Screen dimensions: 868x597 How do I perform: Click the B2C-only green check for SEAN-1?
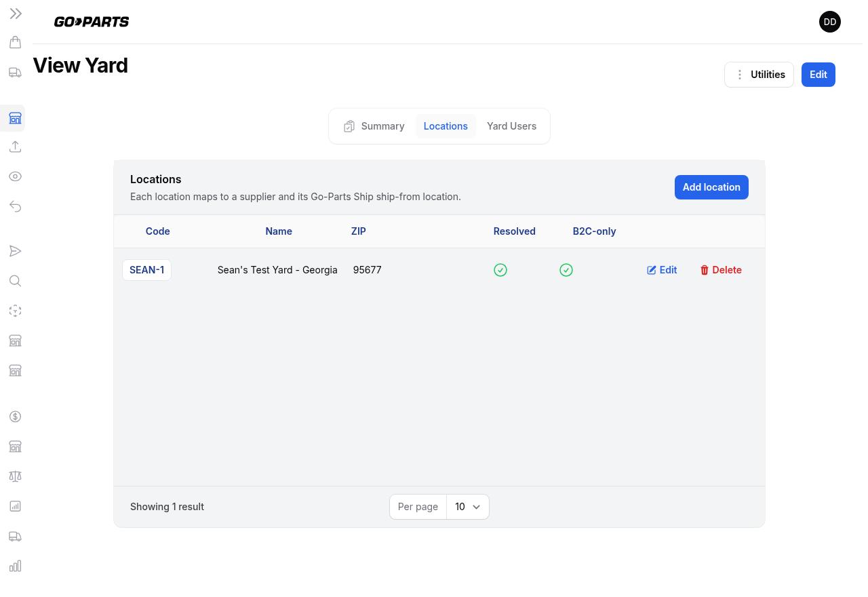tap(566, 270)
